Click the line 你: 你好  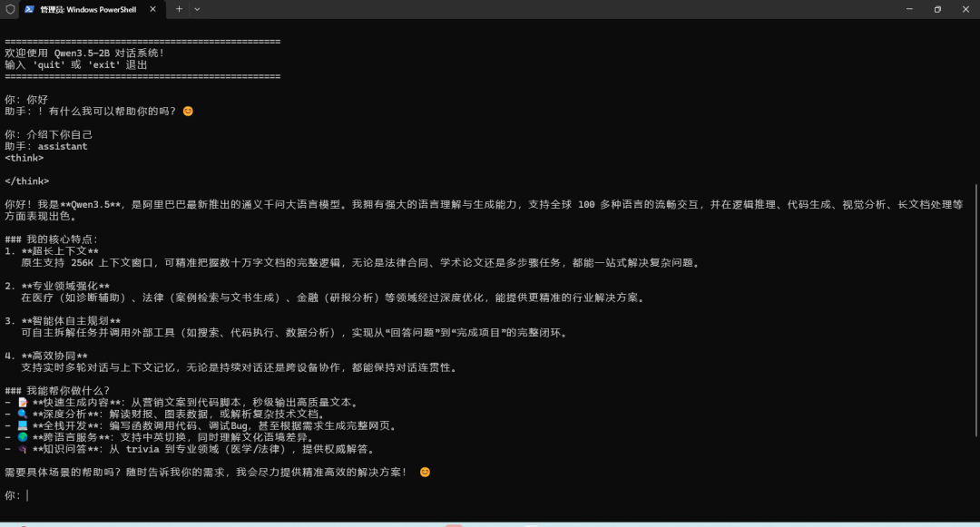click(26, 100)
